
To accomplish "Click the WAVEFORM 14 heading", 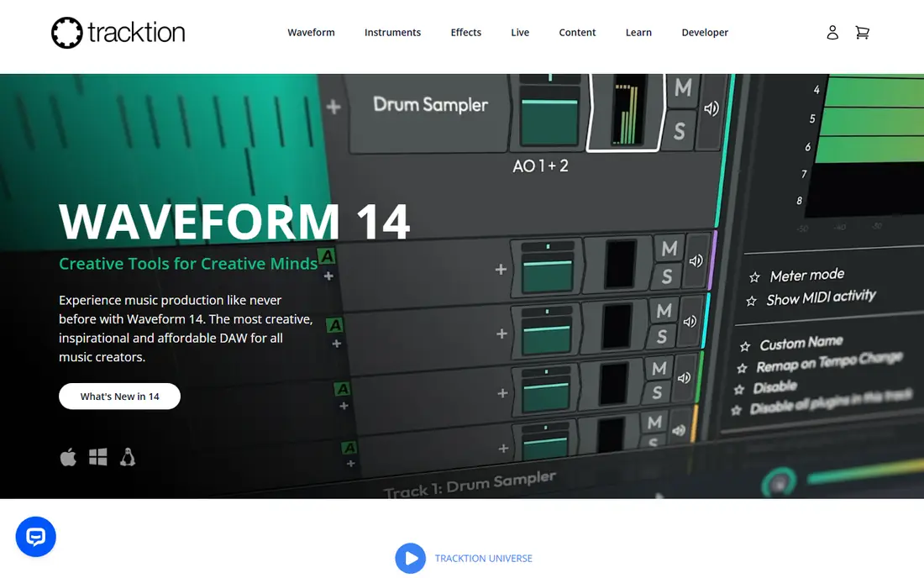I will coord(234,222).
